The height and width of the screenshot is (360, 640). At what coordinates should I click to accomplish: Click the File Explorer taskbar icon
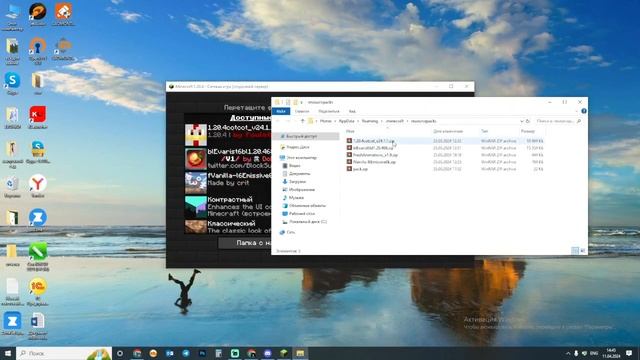coord(300,353)
